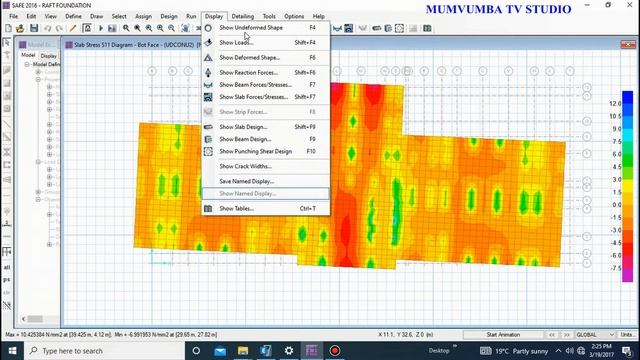Click the 'all' select-all sidebar button
The width and height of the screenshot is (640, 360).
coord(7,267)
